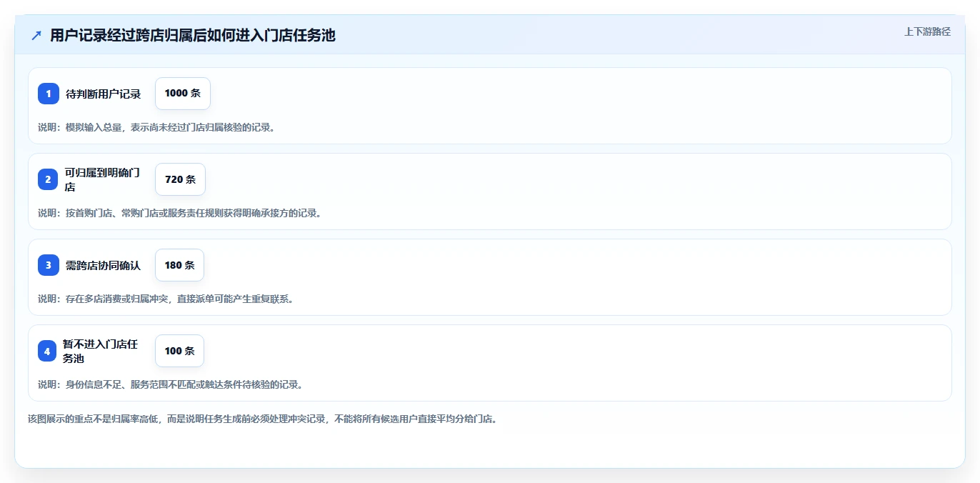Click the 100 条 value chip

point(179,351)
